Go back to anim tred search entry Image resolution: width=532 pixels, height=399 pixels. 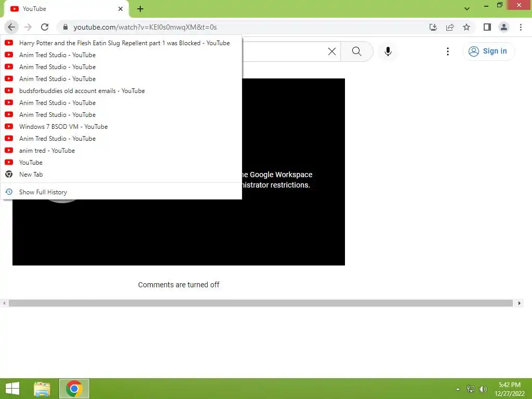(121, 151)
